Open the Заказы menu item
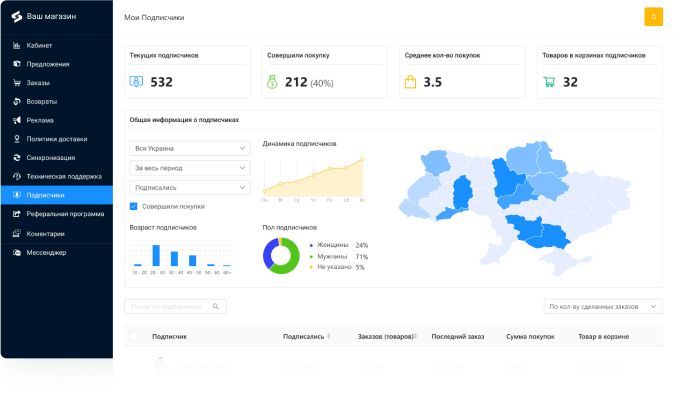The image size is (675, 398). click(x=38, y=83)
